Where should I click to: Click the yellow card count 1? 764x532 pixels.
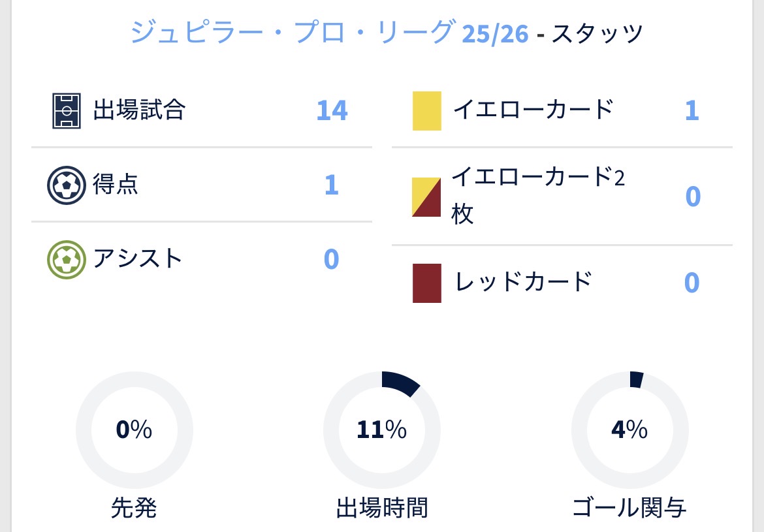[x=692, y=110]
